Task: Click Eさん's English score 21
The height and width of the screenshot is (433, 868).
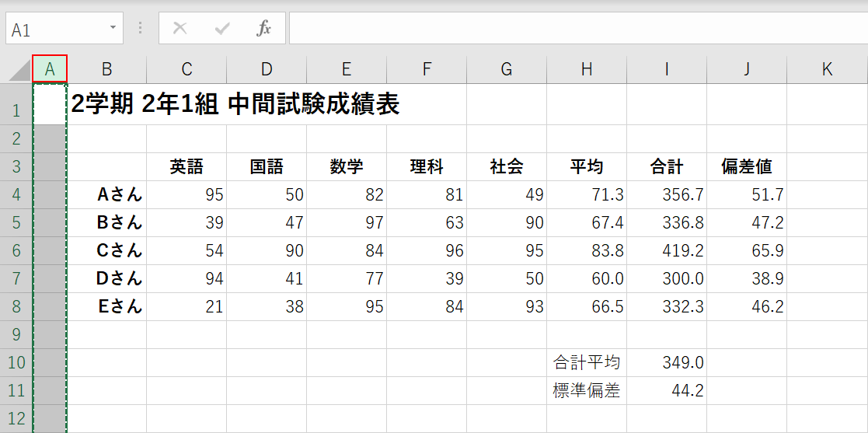Action: (x=186, y=307)
